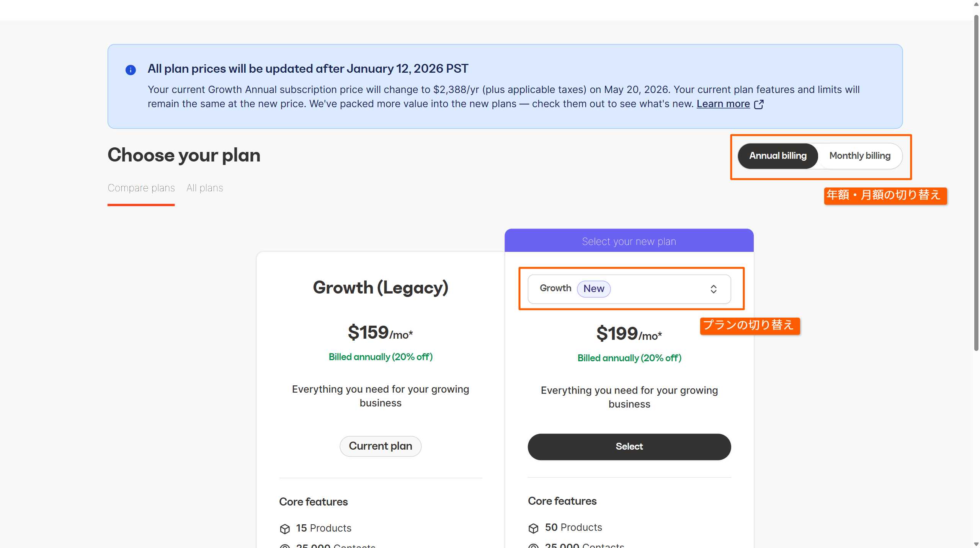Click the up-down chevron in plan selector
Screen dimensions: 980x548
[714, 289]
